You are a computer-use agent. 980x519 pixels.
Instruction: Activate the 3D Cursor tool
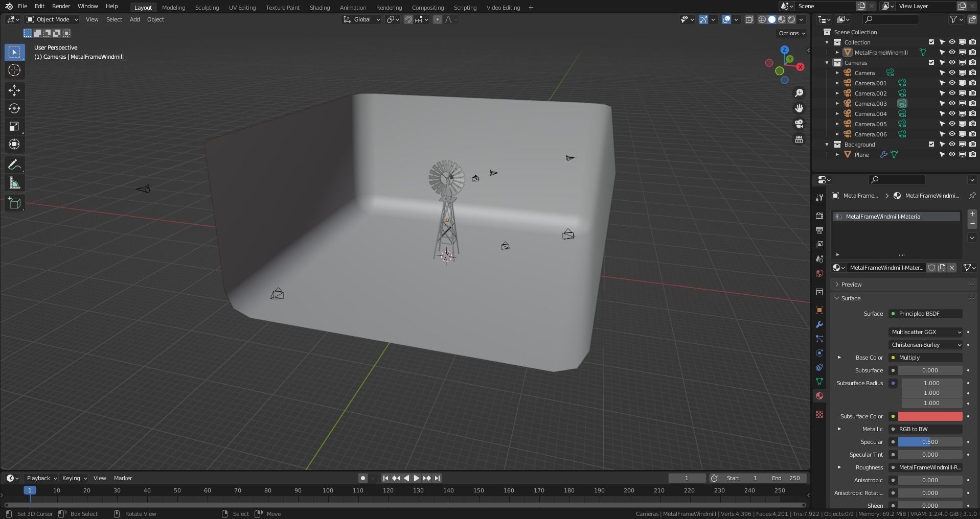pyautogui.click(x=14, y=70)
